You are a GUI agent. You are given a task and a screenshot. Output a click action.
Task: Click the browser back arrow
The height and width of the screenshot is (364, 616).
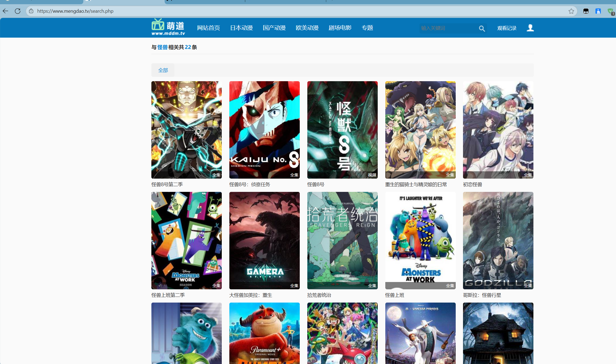[5, 11]
